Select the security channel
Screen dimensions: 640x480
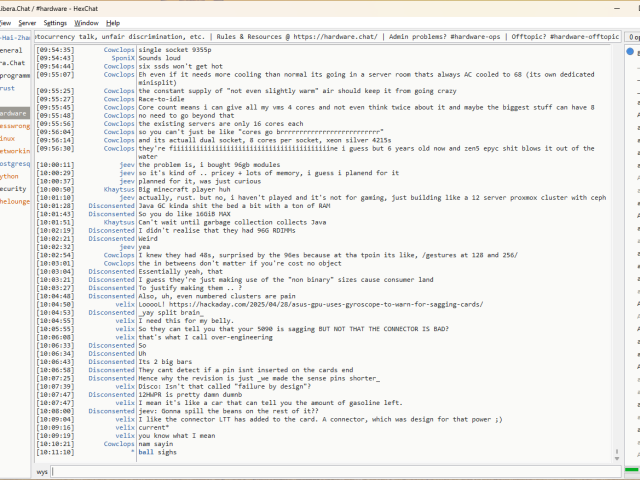[x=13, y=188]
